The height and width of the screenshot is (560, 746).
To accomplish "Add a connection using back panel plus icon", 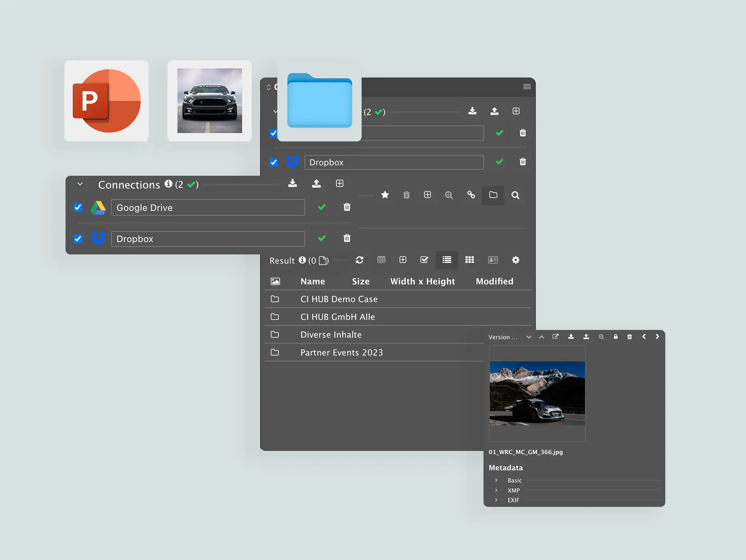I will pos(516,111).
